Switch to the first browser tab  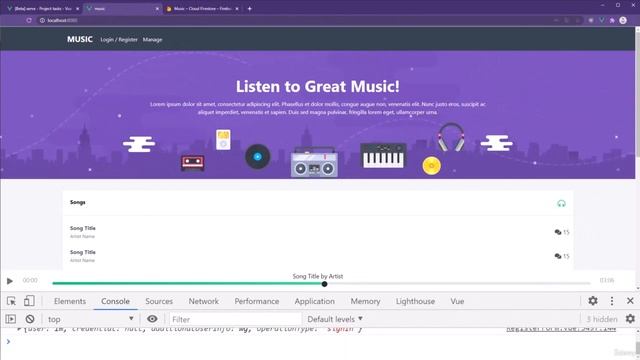coord(42,9)
